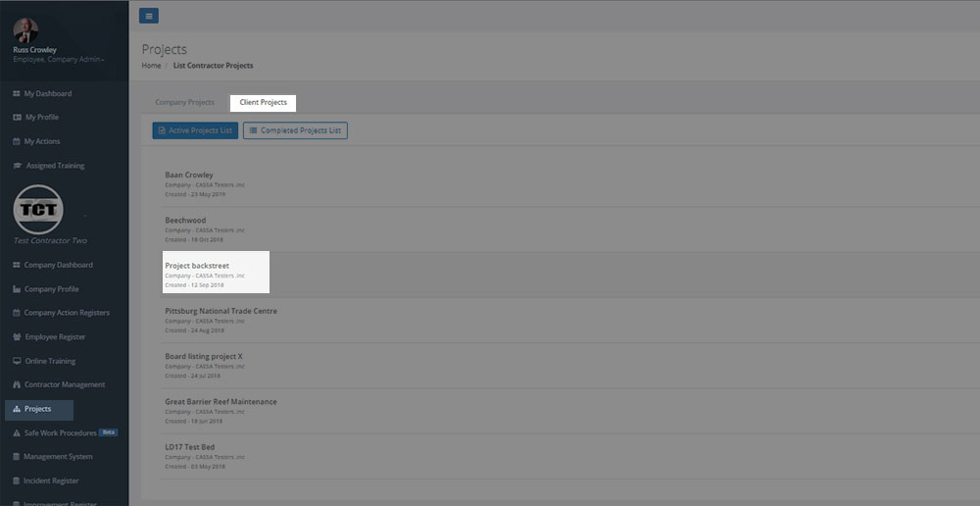The image size is (980, 506).
Task: Click 'Created - 18 Oct 2018' text
Action: (194, 239)
